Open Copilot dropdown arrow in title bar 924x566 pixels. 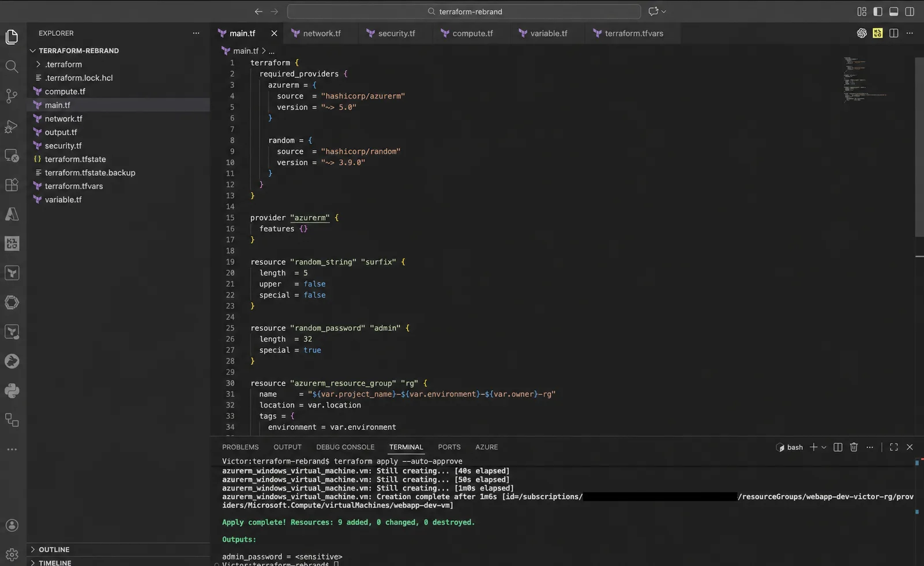(x=664, y=12)
